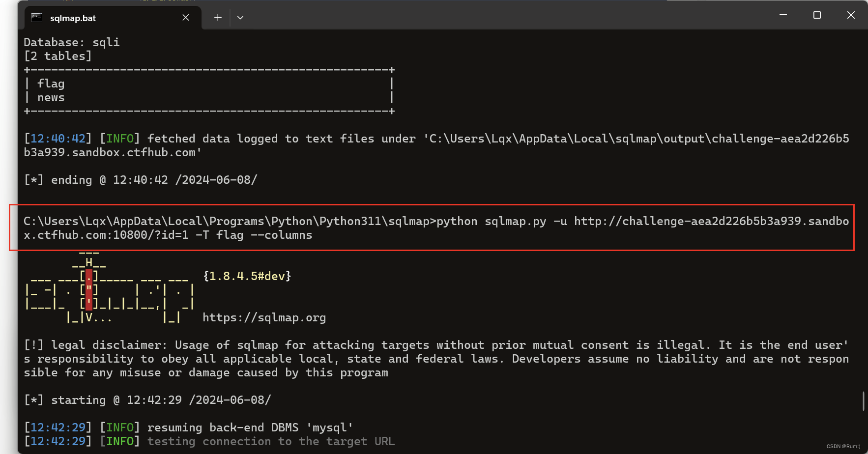Click the '[*] ending @ 12:40:42' line
868x454 pixels.
[x=141, y=180]
